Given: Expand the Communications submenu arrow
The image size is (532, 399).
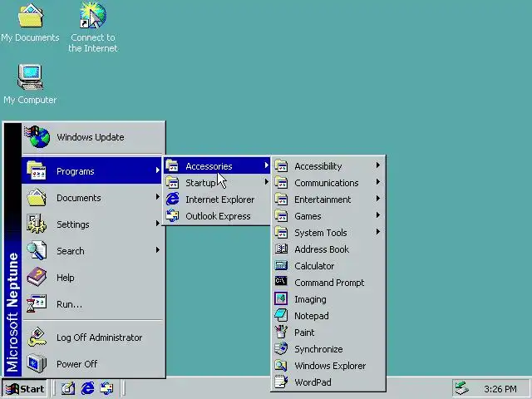Looking at the screenshot, I should click(378, 182).
